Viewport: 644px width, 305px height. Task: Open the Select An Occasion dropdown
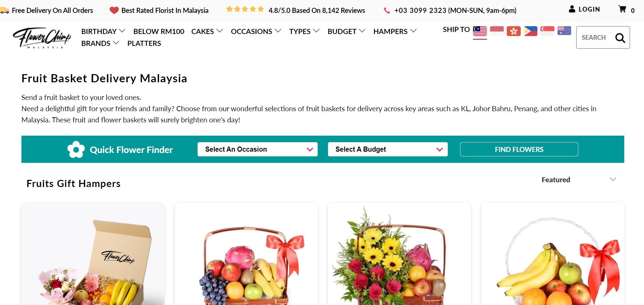[x=257, y=149]
